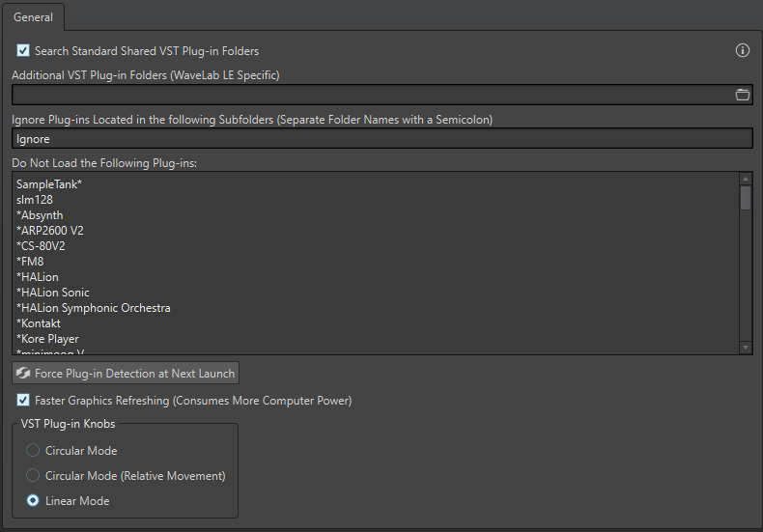Select Circular Mode radio button
763x532 pixels.
33,451
